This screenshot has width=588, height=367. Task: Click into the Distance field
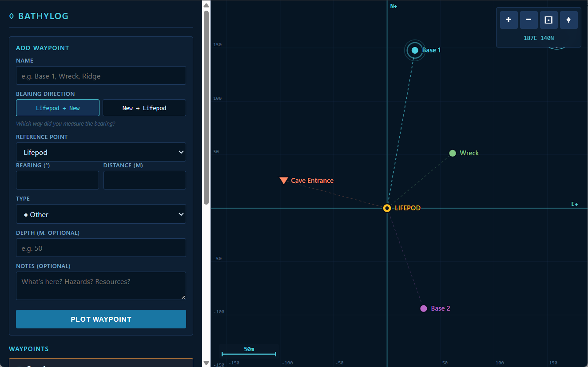pos(145,180)
